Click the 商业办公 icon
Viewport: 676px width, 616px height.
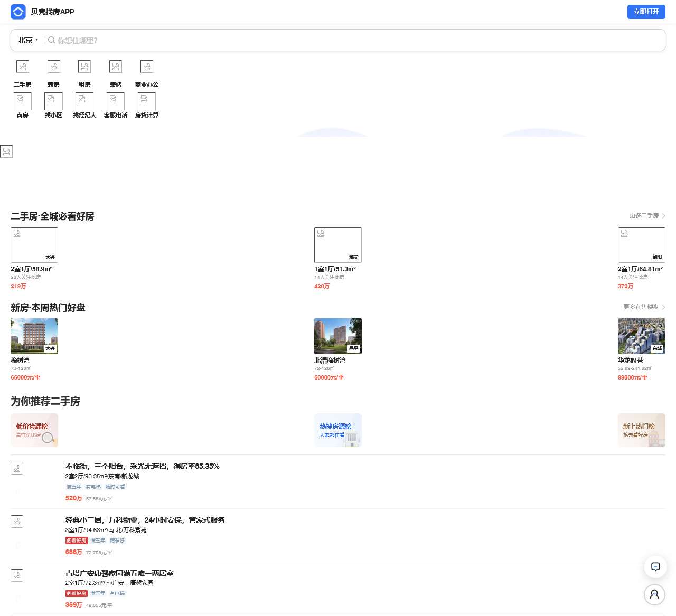point(147,67)
